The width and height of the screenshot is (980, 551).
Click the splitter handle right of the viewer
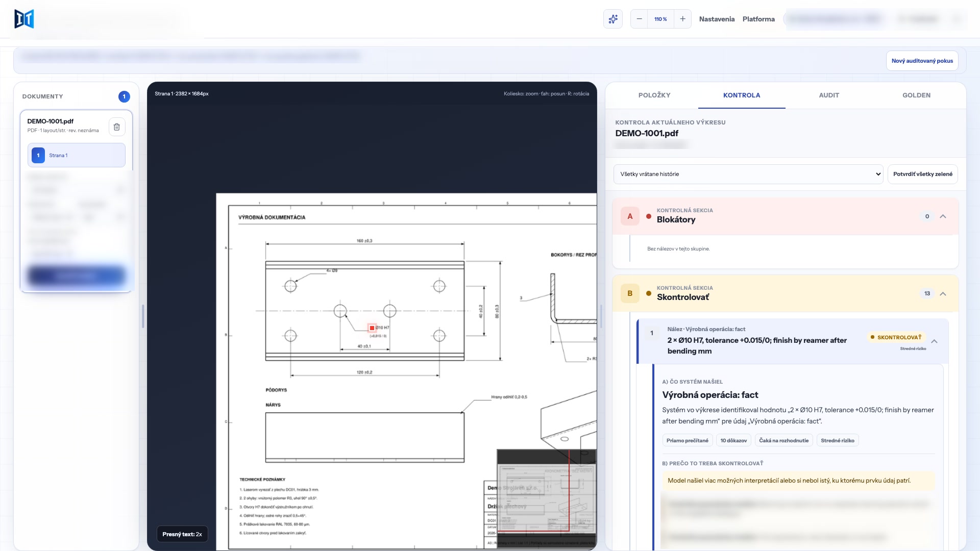click(601, 316)
